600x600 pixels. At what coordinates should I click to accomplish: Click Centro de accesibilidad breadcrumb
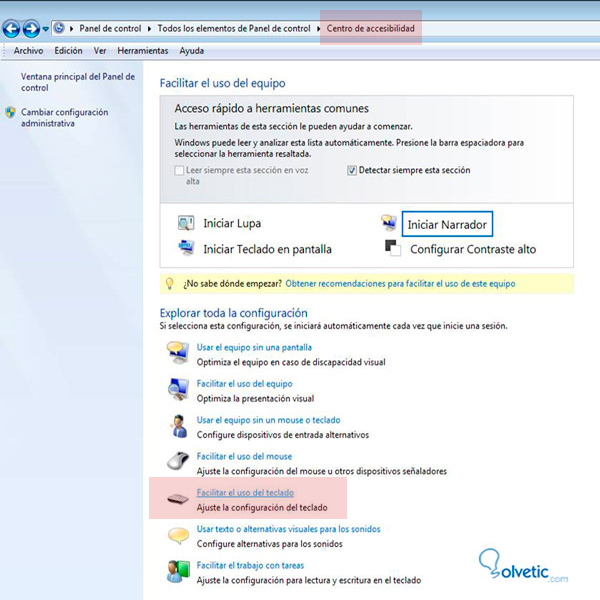[370, 28]
